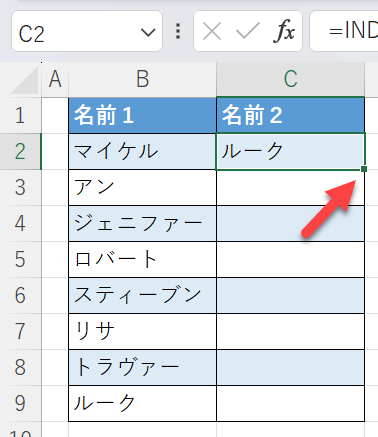Select all cells with corner triangle

click(x=24, y=80)
